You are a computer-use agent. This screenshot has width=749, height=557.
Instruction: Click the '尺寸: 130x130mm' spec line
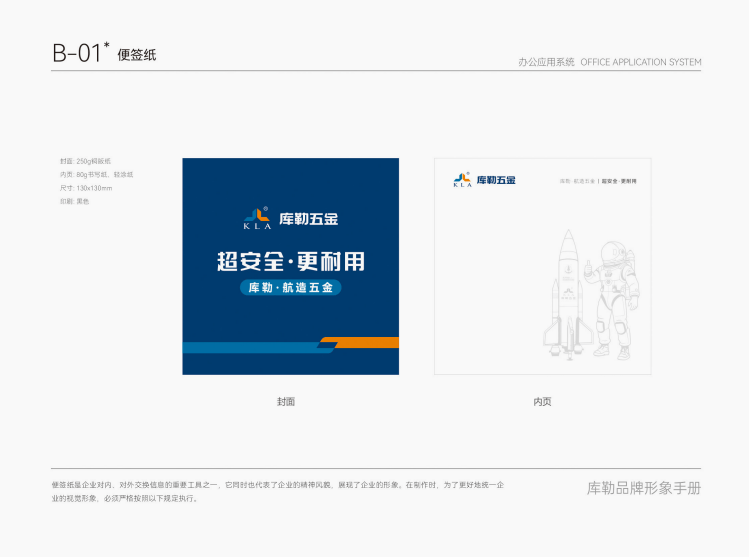pos(86,188)
